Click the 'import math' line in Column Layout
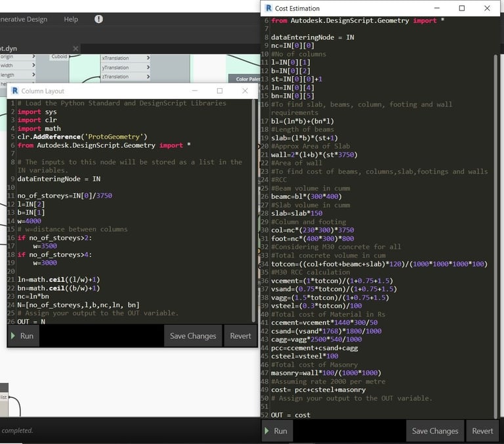Image resolution: width=504 pixels, height=444 pixels. pos(39,128)
